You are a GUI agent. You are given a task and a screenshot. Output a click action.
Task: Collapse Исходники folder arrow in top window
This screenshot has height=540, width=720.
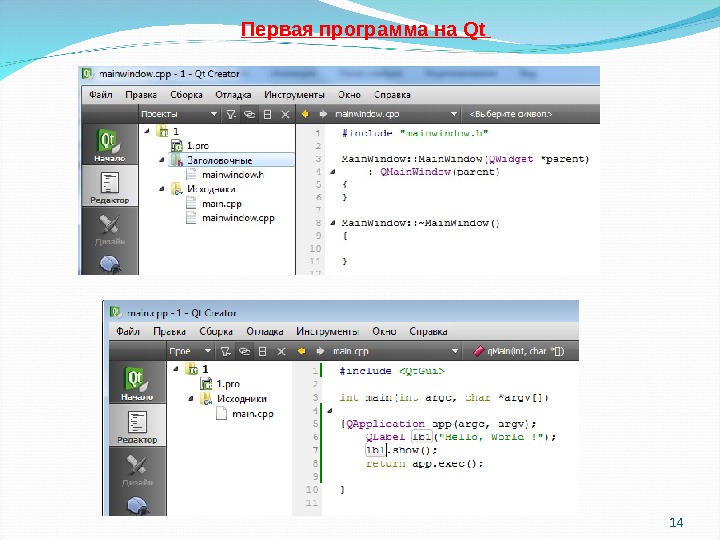tap(162, 189)
